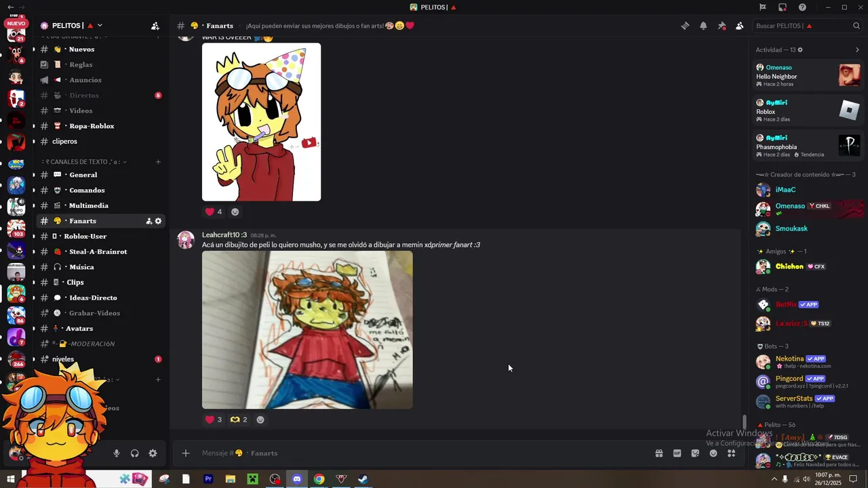Viewport: 868px width, 488px height.
Task: Open user settings gear icon
Action: coord(153,453)
